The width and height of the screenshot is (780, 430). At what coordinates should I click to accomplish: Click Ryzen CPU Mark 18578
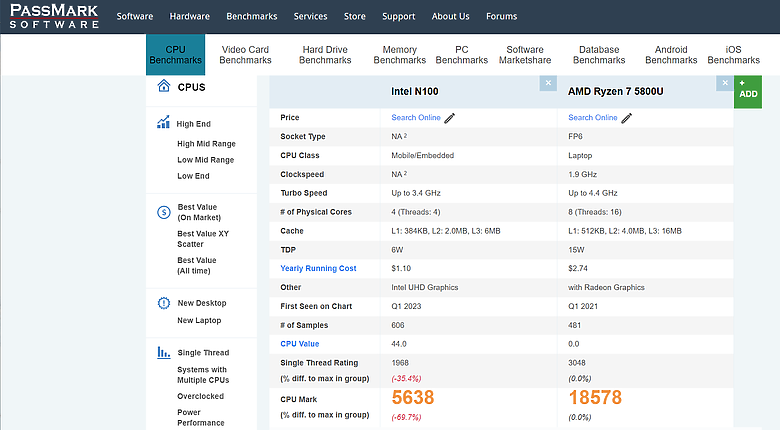595,397
